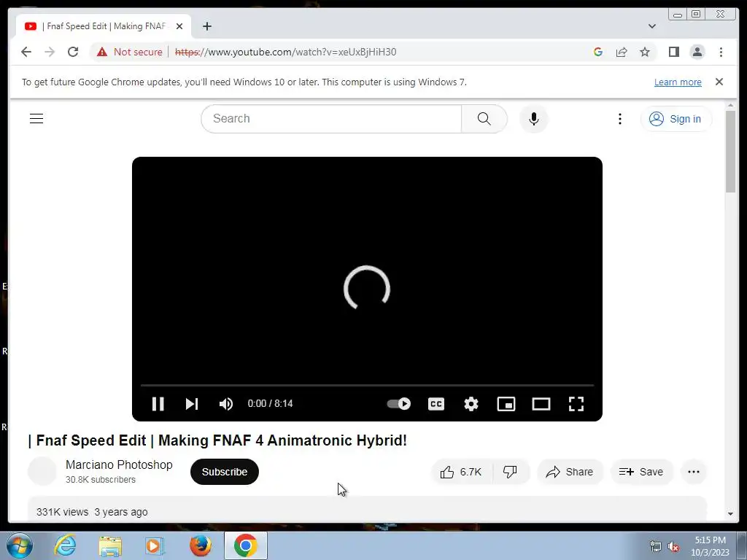Click the channel avatar circle
The height and width of the screenshot is (560, 747).
point(42,472)
